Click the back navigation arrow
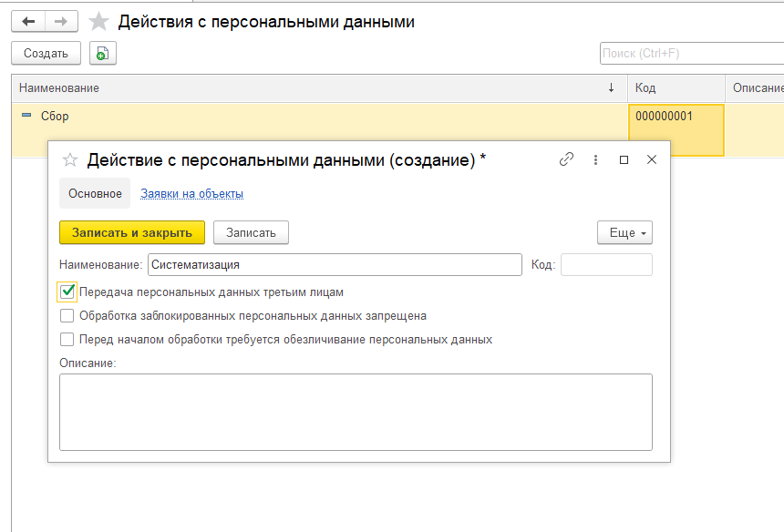 [x=28, y=21]
